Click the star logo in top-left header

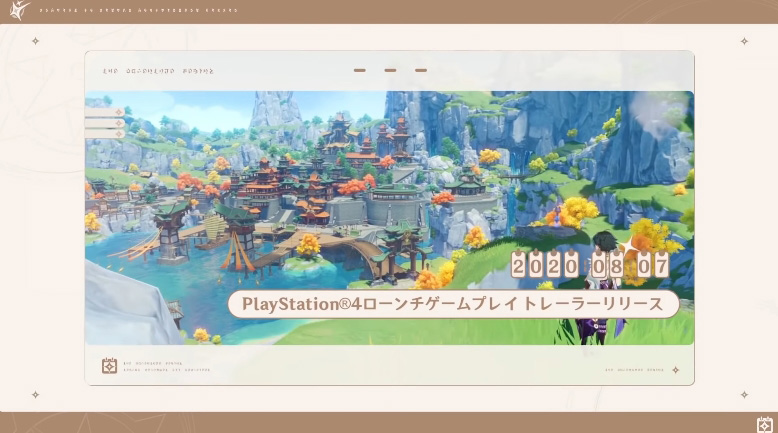click(17, 11)
